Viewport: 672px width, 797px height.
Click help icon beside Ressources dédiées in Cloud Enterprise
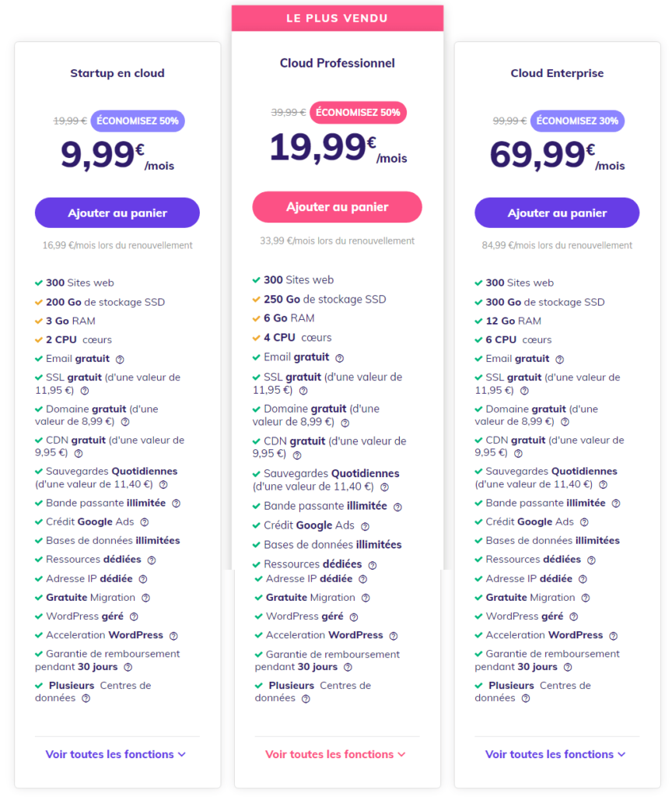tap(591, 560)
